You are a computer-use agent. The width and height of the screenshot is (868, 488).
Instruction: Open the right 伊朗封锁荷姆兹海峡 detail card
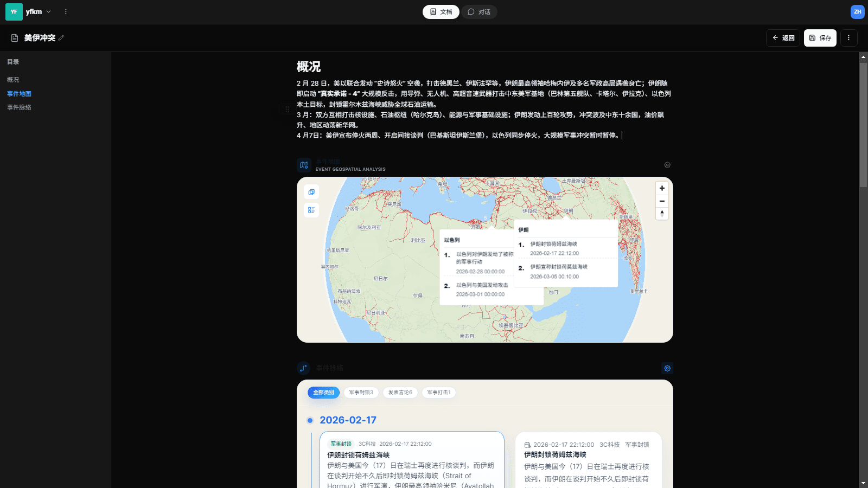tap(589, 460)
